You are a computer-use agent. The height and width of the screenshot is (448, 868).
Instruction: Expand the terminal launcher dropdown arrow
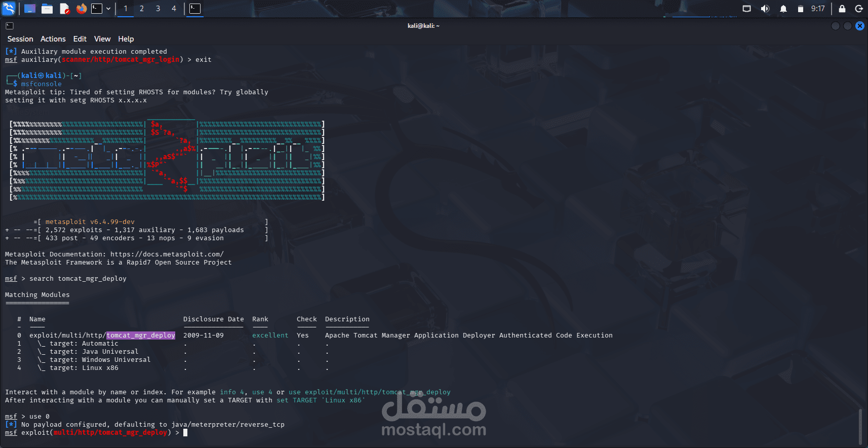point(108,9)
